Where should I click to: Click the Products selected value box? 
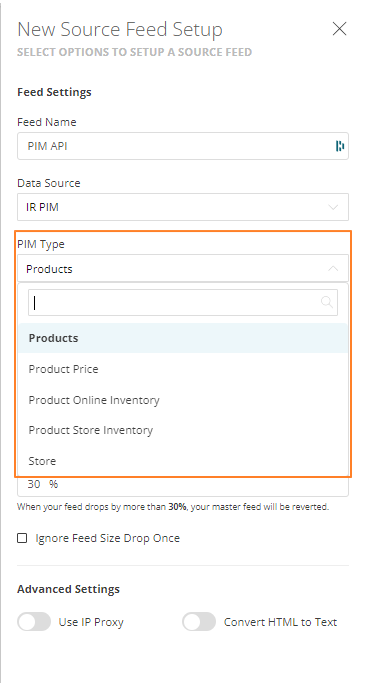pyautogui.click(x=183, y=268)
